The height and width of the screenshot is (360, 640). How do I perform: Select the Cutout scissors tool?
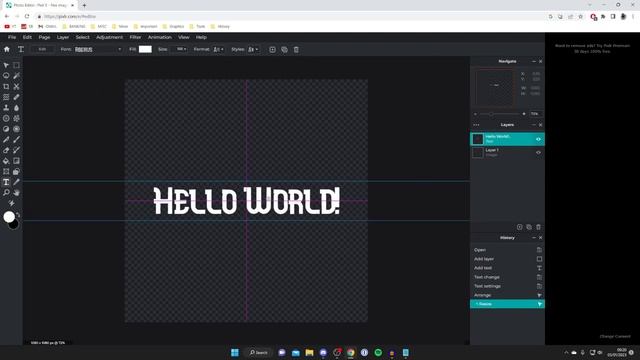pyautogui.click(x=16, y=87)
